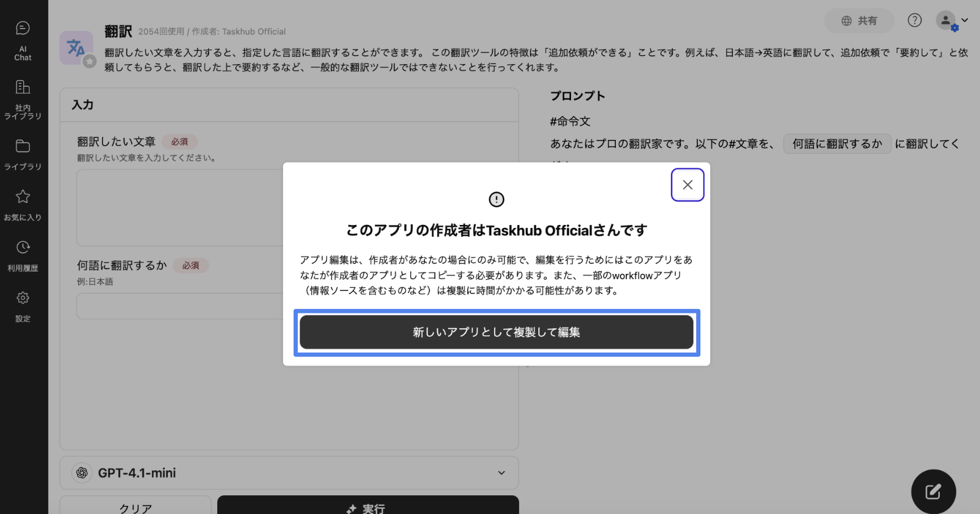Go to ライブラリ folder in sidebar

(23, 154)
